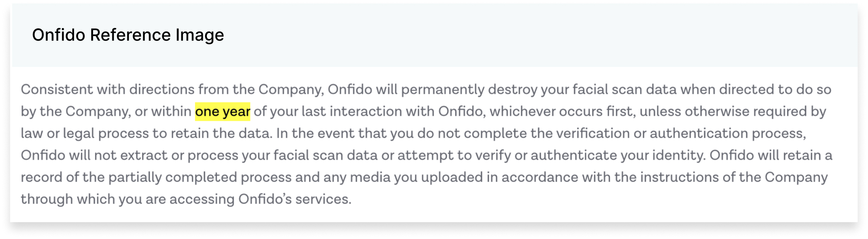Click 'instructions of the Company' phrase
The height and width of the screenshot is (239, 868).
click(x=734, y=178)
